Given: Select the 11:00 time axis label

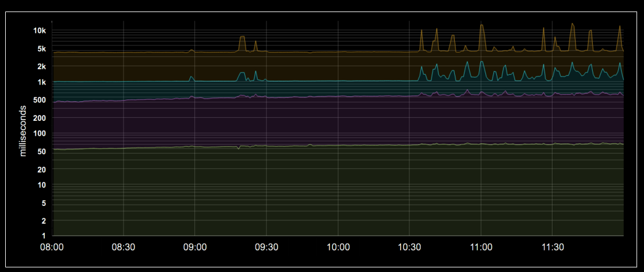Looking at the screenshot, I should click(481, 247).
